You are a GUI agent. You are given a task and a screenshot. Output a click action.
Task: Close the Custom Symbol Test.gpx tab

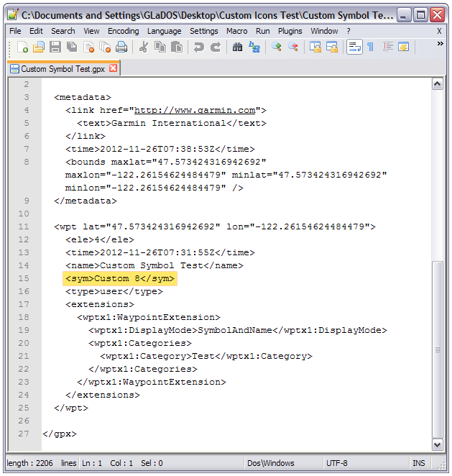coord(113,68)
